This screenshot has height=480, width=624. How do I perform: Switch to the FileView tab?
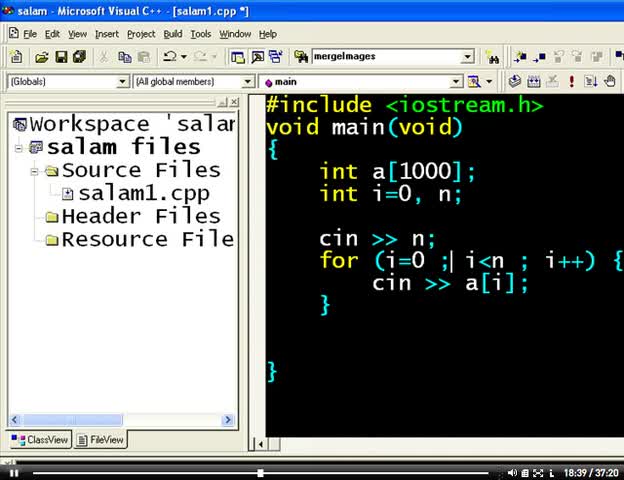(x=100, y=440)
